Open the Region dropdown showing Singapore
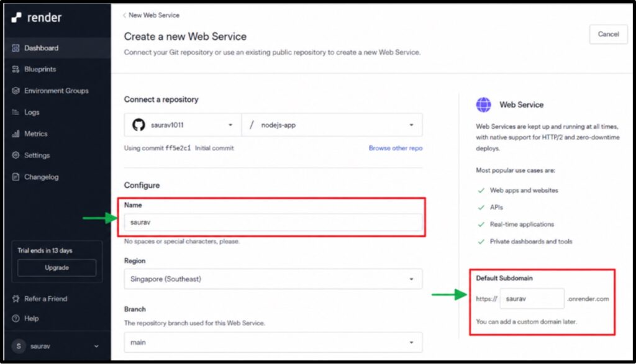The image size is (636, 364). [x=273, y=279]
